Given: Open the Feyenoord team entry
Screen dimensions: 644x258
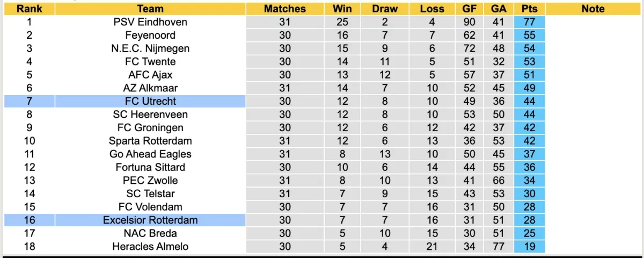Looking at the screenshot, I should coord(150,35).
